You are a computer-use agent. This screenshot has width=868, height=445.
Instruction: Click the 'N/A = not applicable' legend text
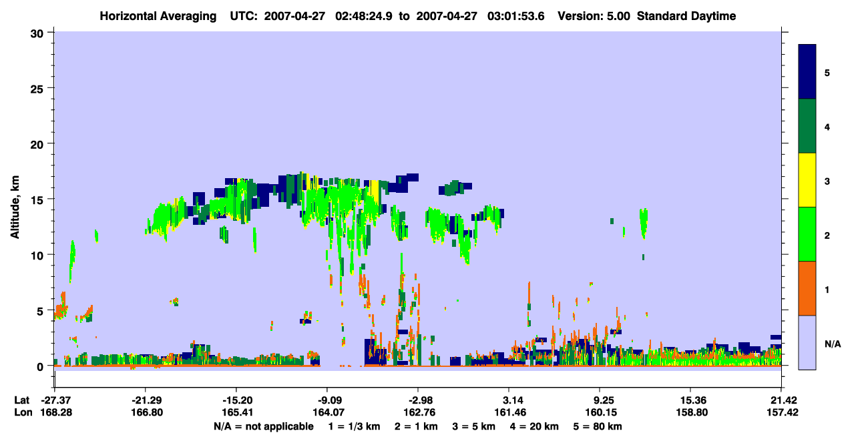point(264,426)
